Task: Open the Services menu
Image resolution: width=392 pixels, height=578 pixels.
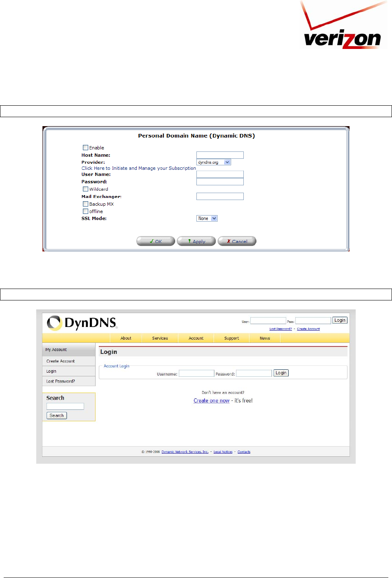Action: pyautogui.click(x=160, y=338)
